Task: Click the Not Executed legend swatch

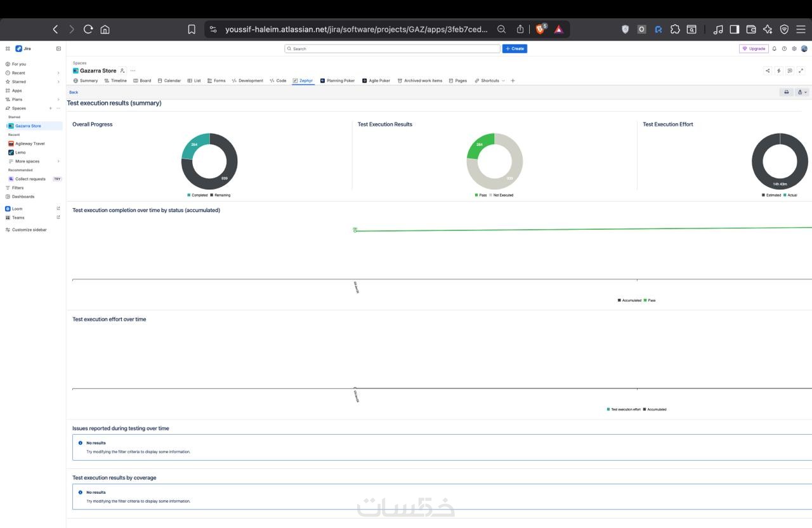Action: (491, 195)
